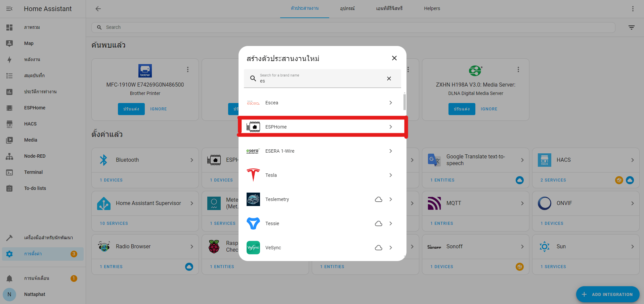Open the Sun integration card
The width and height of the screenshot is (644, 304).
click(586, 247)
